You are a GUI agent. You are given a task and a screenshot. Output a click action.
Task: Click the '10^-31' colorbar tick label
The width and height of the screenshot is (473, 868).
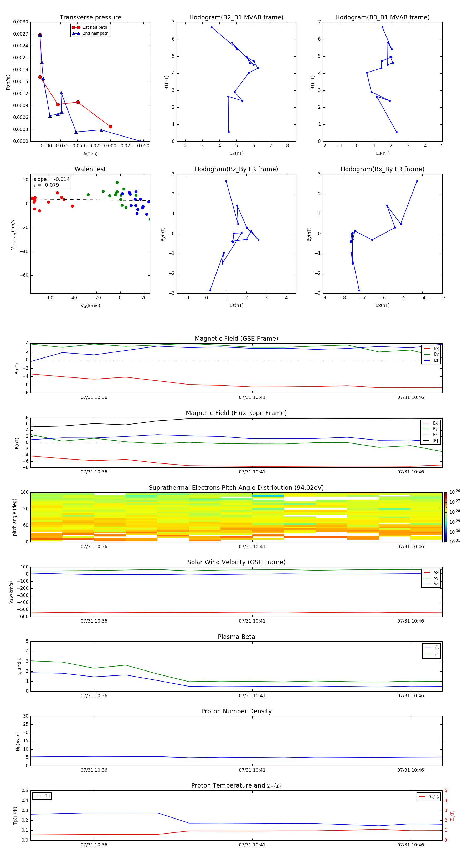455,542
